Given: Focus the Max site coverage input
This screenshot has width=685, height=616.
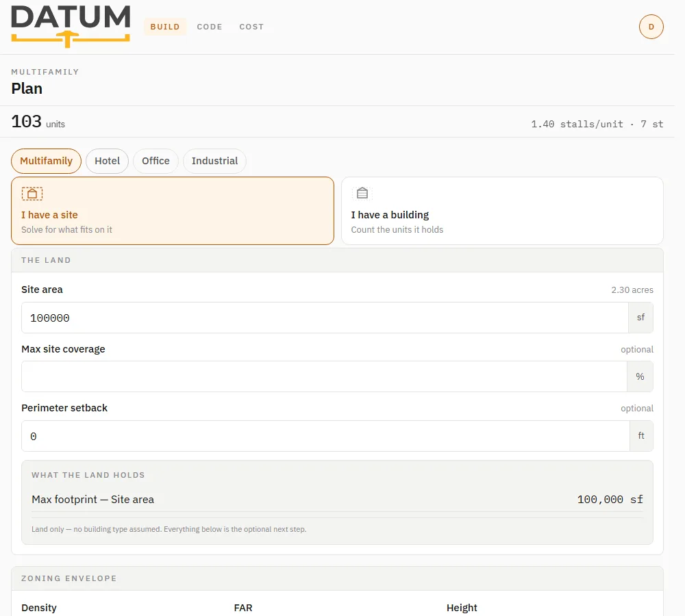Looking at the screenshot, I should pos(324,376).
